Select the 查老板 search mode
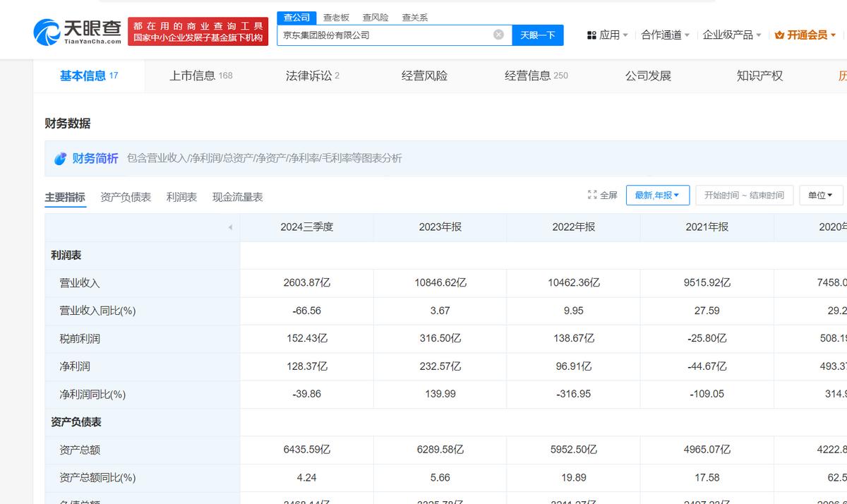The width and height of the screenshot is (847, 504). pos(336,17)
